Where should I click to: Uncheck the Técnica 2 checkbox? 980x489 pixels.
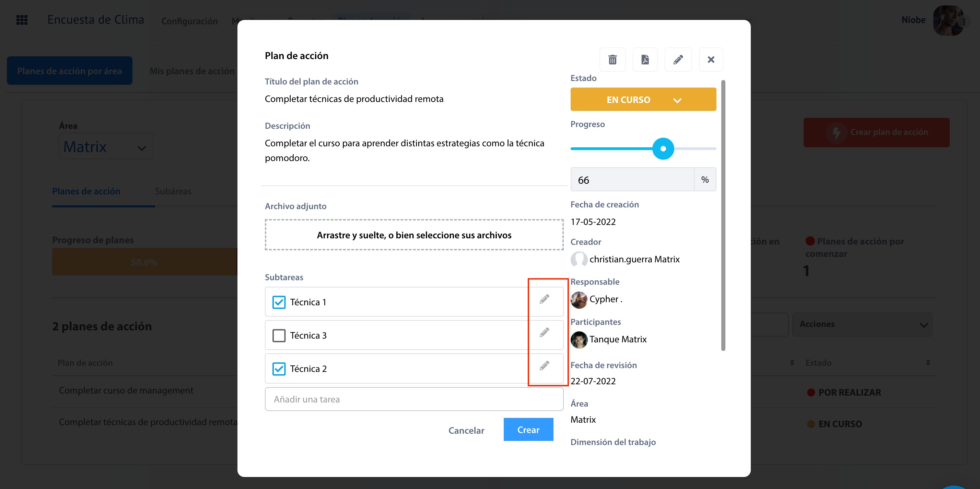[x=279, y=369]
